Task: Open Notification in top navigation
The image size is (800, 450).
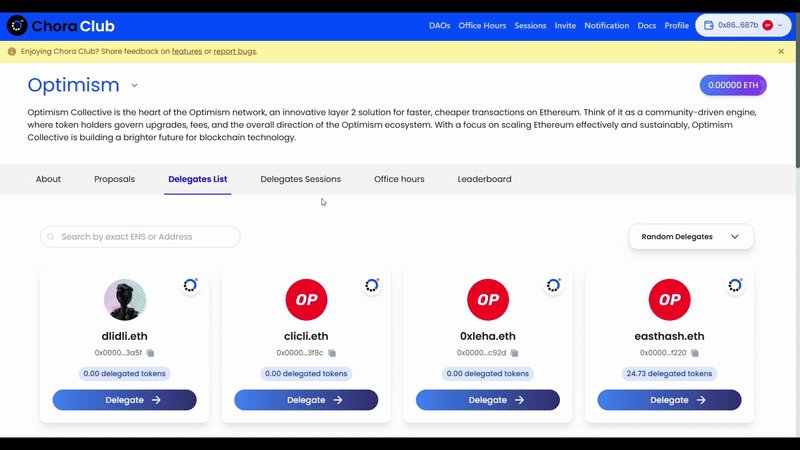Action: [x=607, y=26]
